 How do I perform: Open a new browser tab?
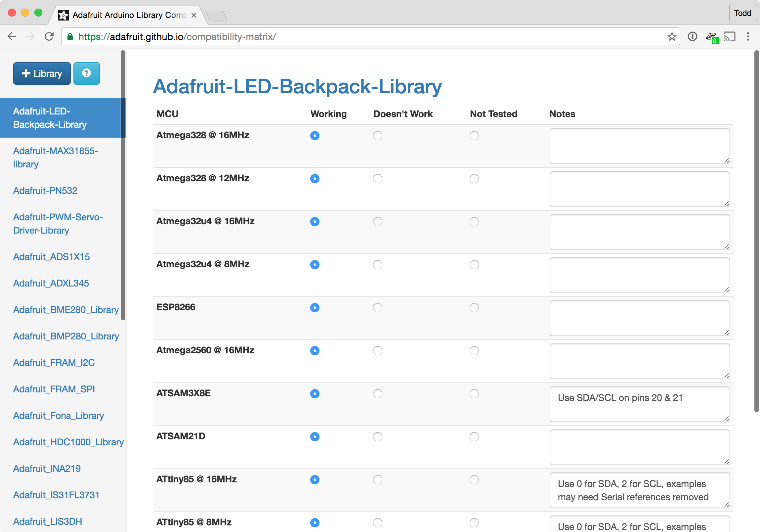pyautogui.click(x=216, y=16)
